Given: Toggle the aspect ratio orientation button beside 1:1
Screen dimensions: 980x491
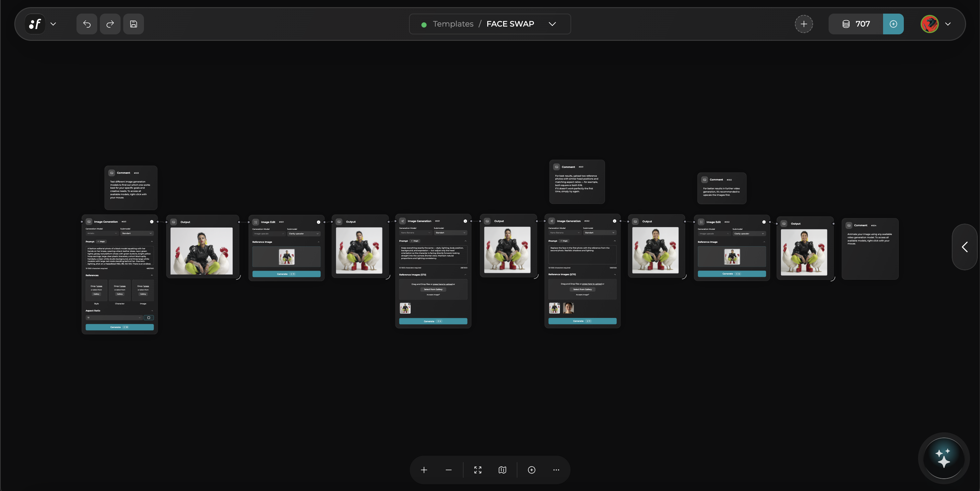Looking at the screenshot, I should click(149, 318).
